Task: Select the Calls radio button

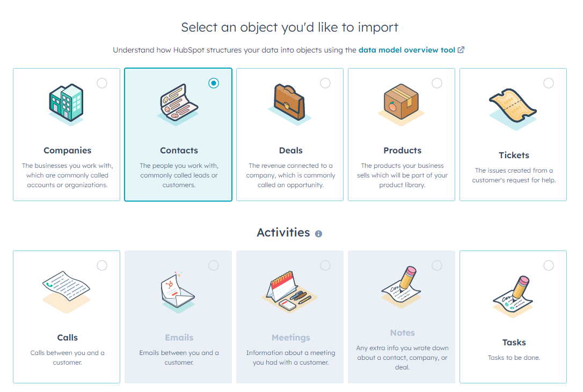Action: point(102,265)
